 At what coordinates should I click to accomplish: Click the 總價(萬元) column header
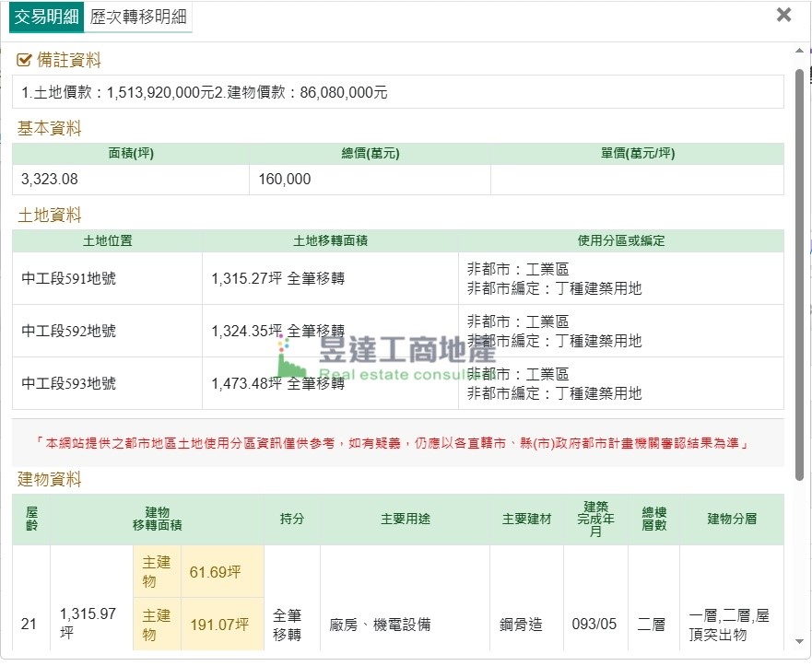(x=370, y=154)
